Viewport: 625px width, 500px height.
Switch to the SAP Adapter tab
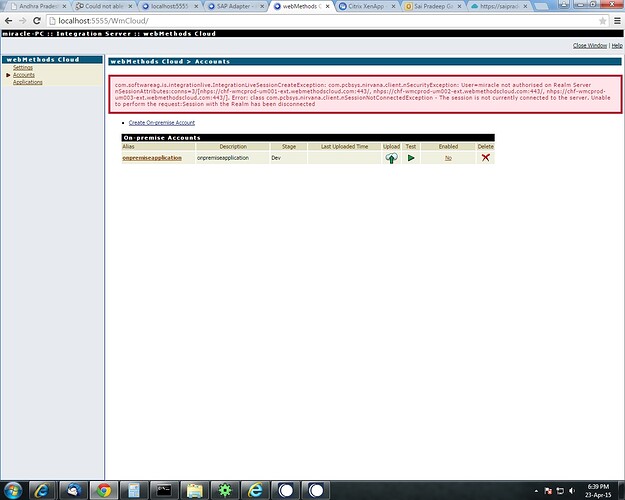coord(235,6)
